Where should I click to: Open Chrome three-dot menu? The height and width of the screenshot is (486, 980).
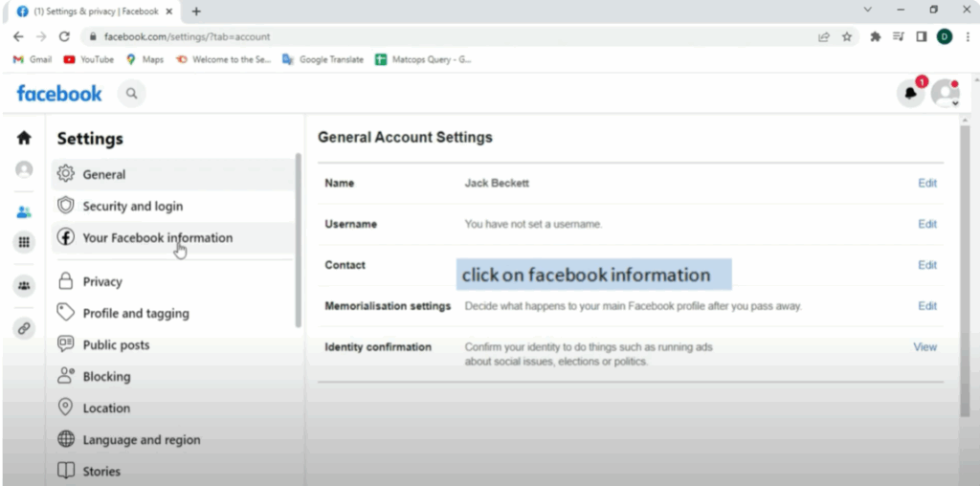[968, 37]
